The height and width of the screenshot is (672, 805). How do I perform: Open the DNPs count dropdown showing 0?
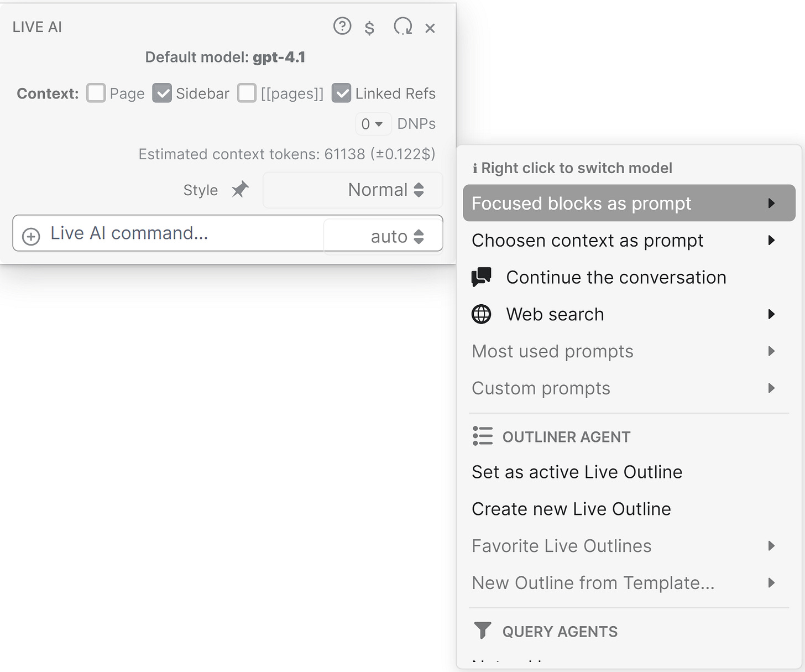point(373,124)
